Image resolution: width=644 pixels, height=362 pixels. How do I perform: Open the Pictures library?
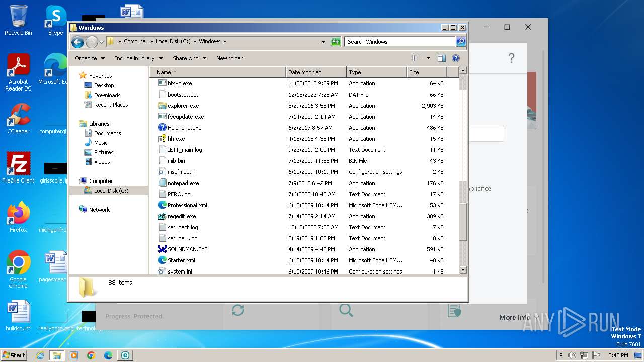tap(104, 152)
